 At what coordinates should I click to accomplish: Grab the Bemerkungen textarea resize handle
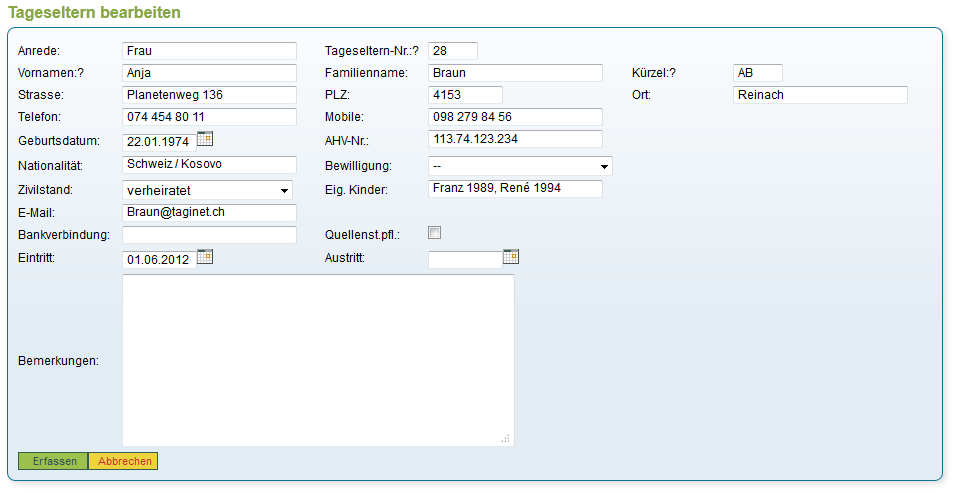point(506,438)
